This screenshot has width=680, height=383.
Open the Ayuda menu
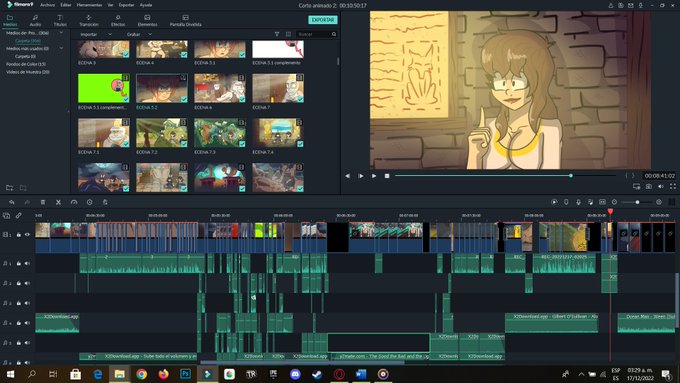(146, 5)
